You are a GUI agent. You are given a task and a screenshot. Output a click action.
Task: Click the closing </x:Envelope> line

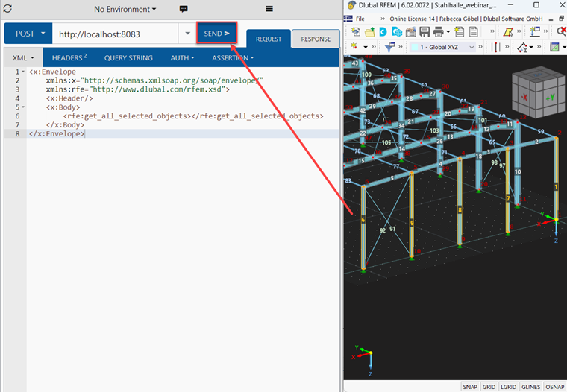[x=57, y=133]
